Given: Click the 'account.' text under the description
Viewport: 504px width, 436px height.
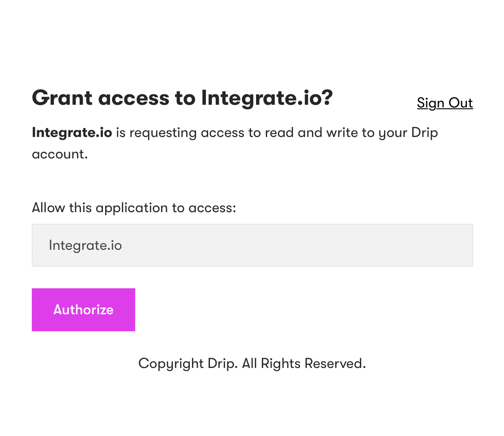Looking at the screenshot, I should [x=60, y=154].
